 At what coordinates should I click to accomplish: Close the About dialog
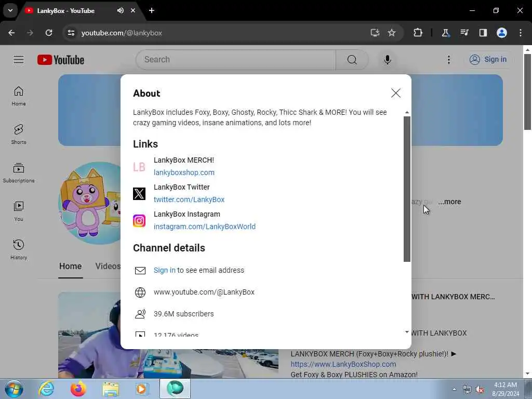click(395, 93)
